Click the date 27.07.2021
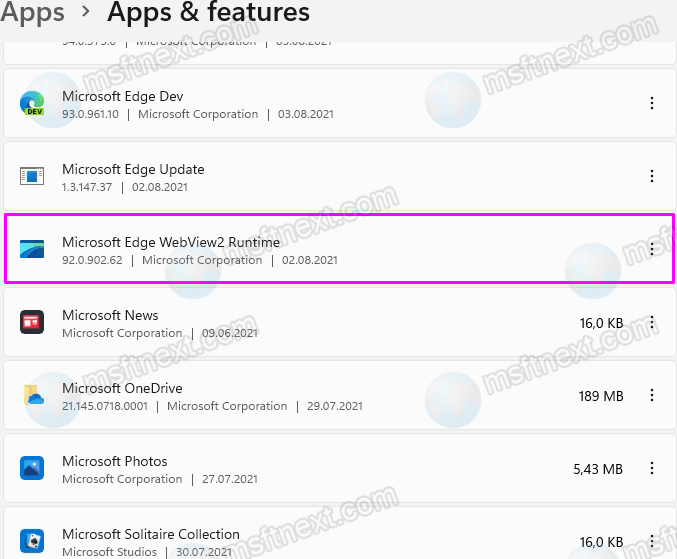 (x=230, y=479)
